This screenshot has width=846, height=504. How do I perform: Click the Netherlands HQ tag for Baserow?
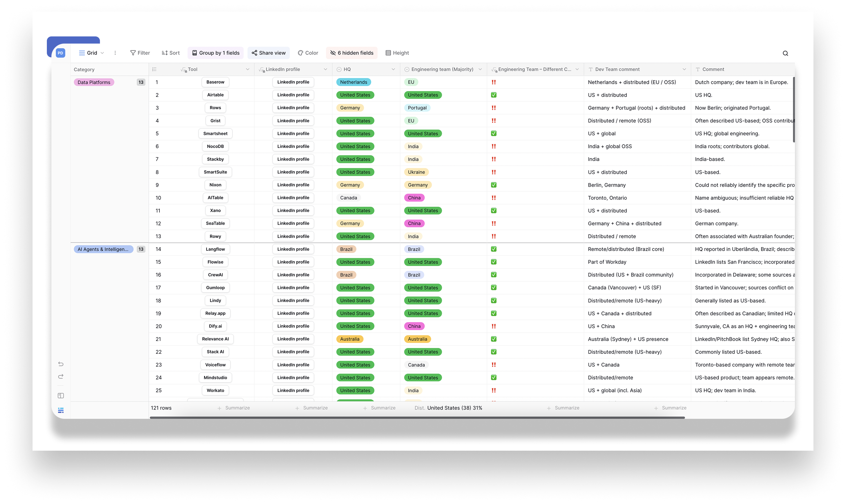(353, 82)
